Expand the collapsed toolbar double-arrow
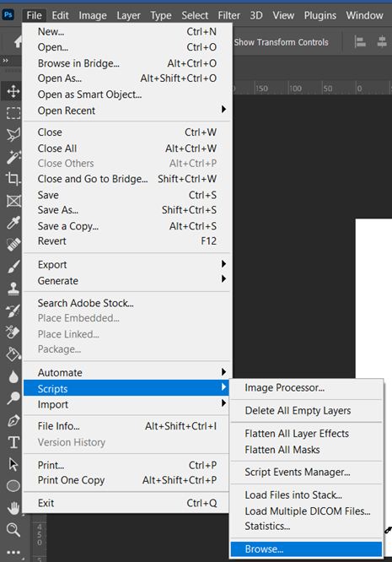Image resolution: width=392 pixels, height=562 pixels. 5,61
